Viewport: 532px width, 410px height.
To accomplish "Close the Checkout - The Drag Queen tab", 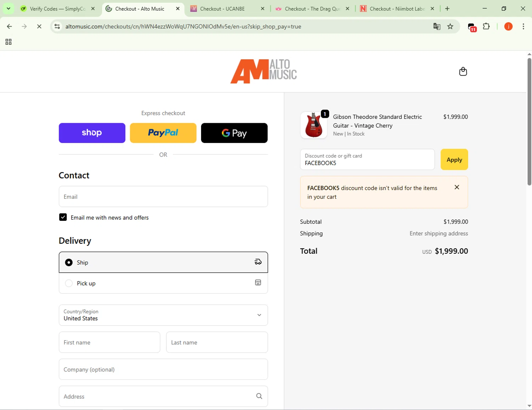I will (348, 9).
